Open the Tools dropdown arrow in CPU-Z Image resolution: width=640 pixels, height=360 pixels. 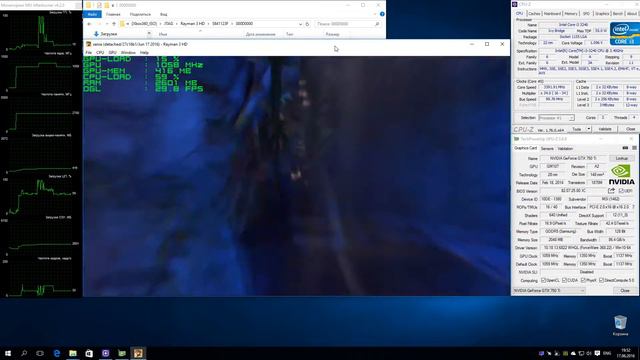click(589, 129)
